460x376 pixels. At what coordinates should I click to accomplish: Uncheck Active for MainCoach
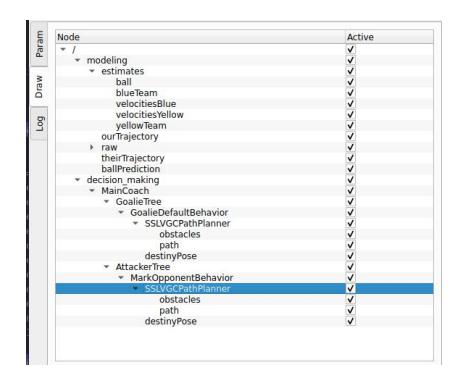351,191
